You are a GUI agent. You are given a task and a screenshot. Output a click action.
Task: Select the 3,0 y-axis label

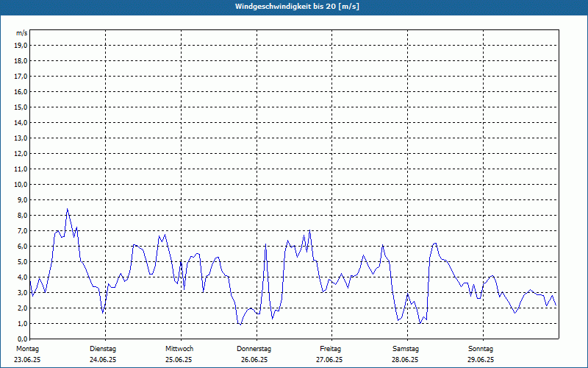click(22, 292)
